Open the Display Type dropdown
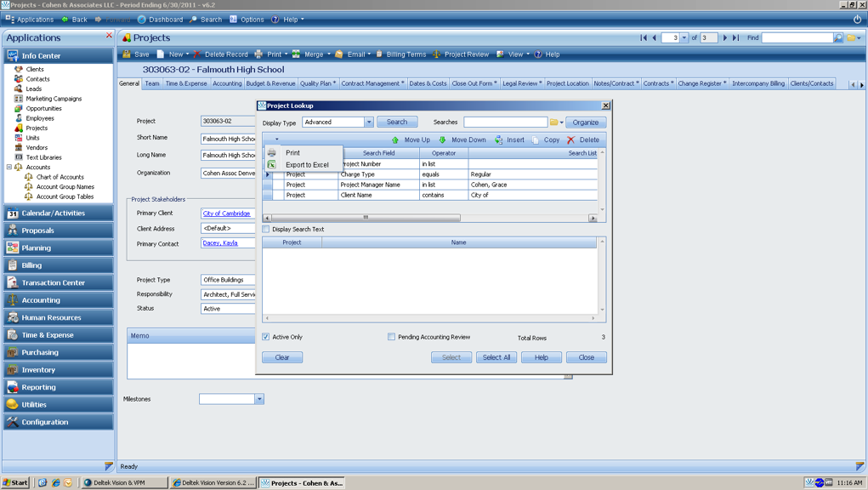 369,122
